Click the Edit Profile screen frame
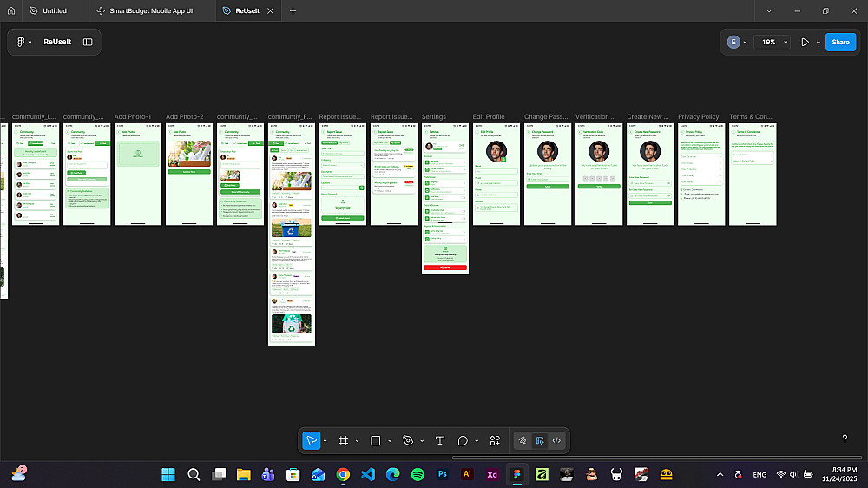 click(496, 175)
